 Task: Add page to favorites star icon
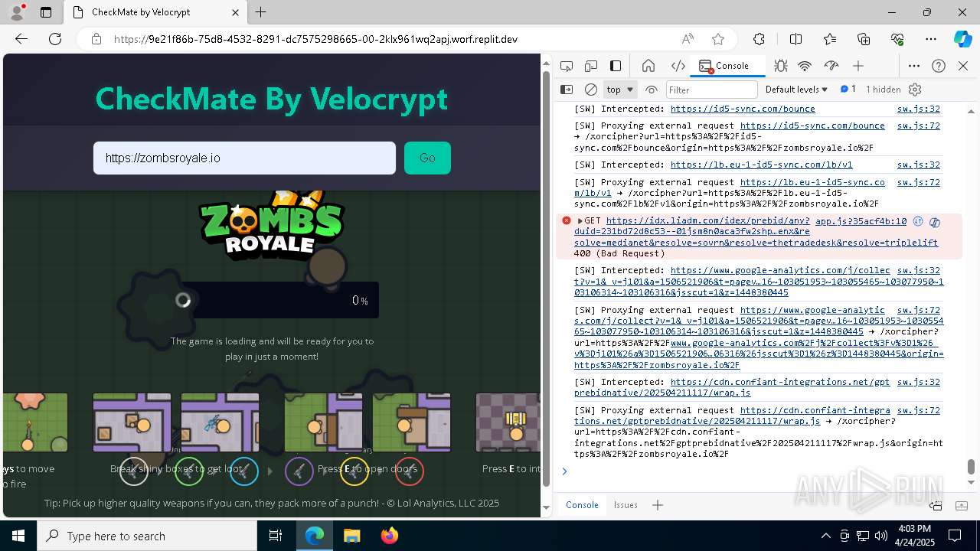pyautogui.click(x=717, y=39)
